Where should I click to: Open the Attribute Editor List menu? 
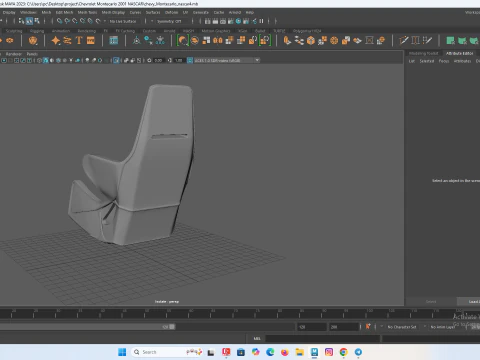tap(412, 61)
